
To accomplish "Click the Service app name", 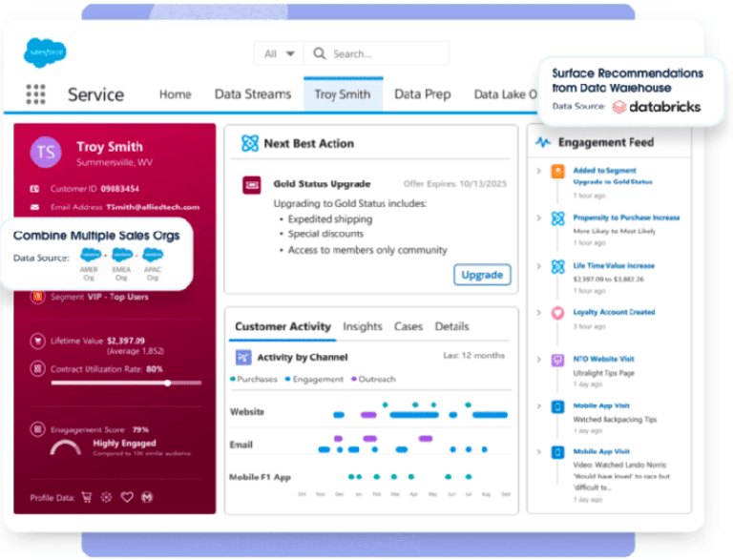I will [95, 94].
